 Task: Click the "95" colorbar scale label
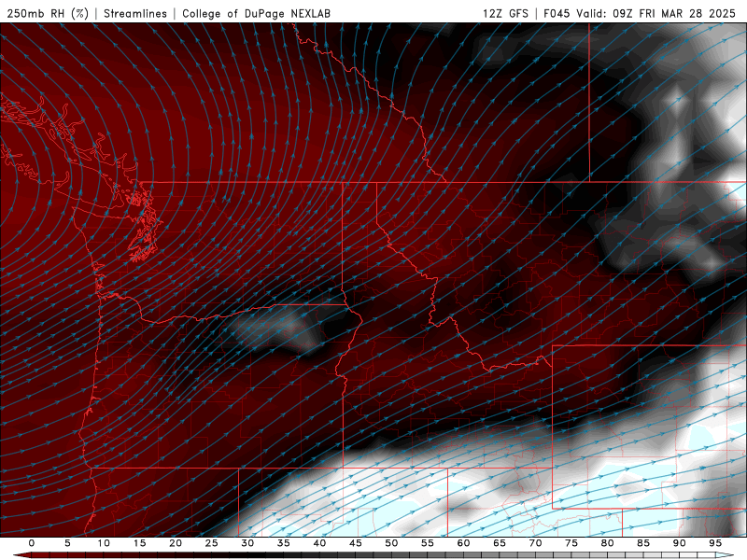(x=715, y=543)
